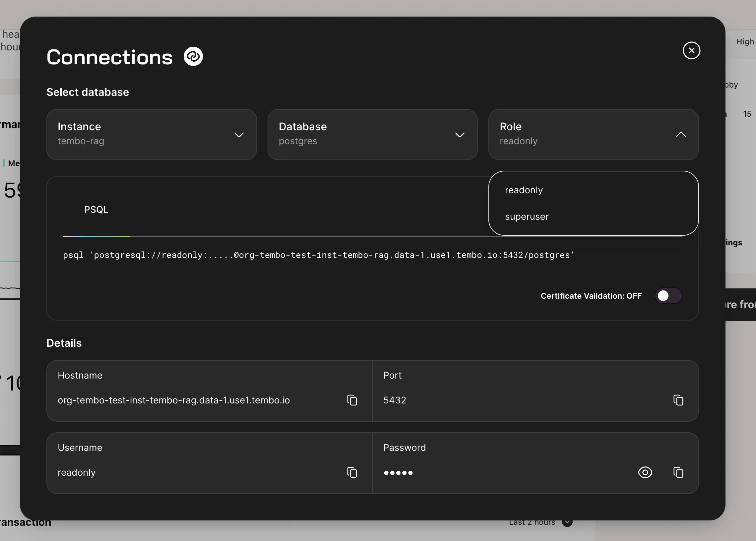Image resolution: width=756 pixels, height=541 pixels.
Task: Collapse the Role dropdown
Action: click(x=594, y=135)
